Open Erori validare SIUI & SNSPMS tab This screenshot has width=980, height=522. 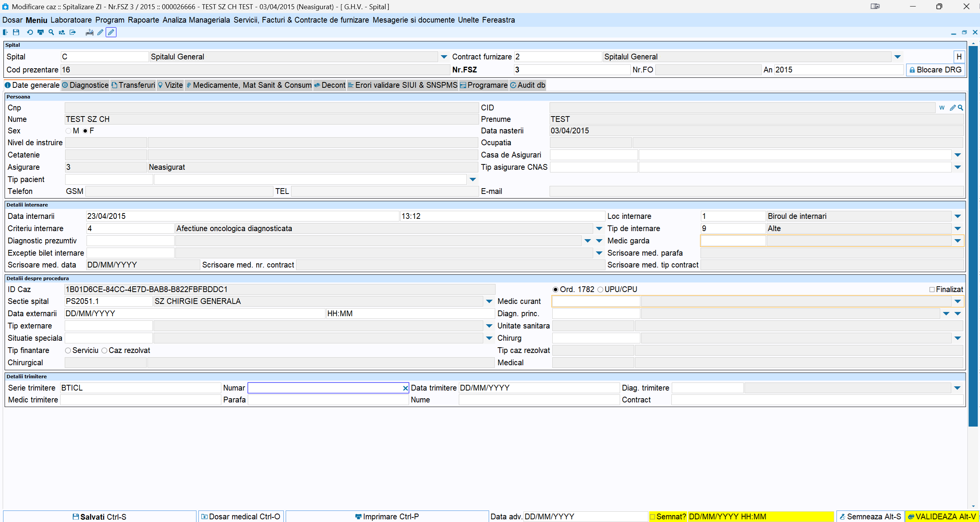pyautogui.click(x=402, y=85)
